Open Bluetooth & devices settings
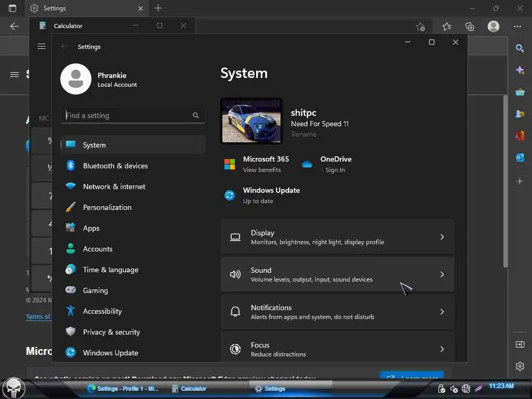 (x=133, y=166)
